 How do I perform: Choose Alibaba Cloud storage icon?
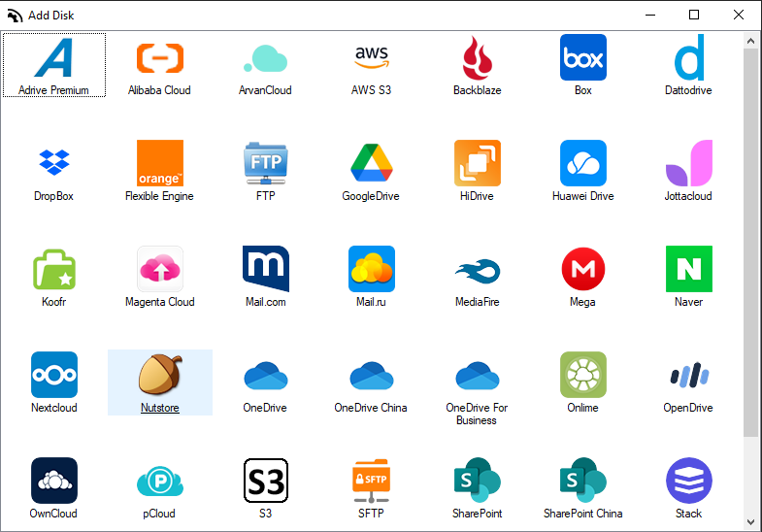click(160, 58)
